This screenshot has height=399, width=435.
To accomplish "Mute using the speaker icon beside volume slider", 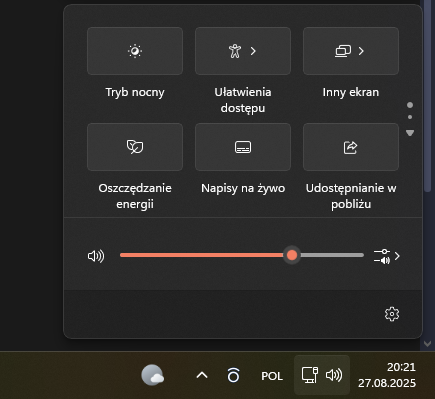I will pyautogui.click(x=96, y=256).
